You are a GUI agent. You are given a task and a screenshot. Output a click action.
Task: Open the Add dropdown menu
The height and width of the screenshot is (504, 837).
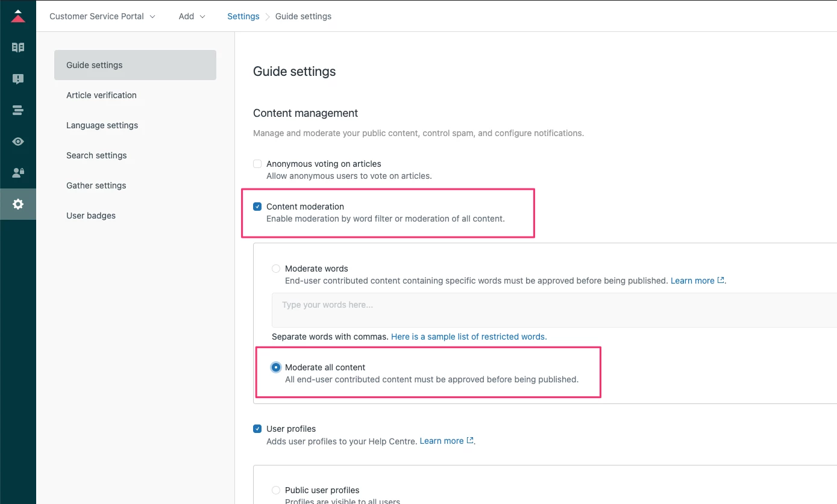pyautogui.click(x=192, y=16)
